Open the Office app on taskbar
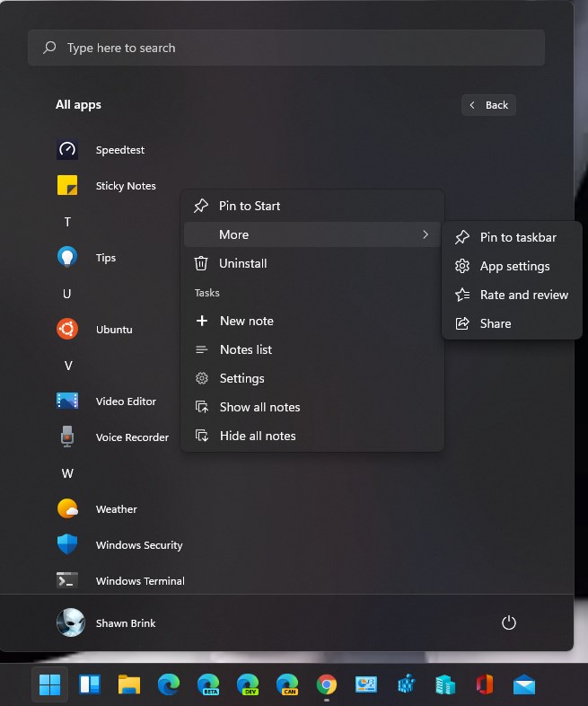This screenshot has width=588, height=706. (485, 684)
